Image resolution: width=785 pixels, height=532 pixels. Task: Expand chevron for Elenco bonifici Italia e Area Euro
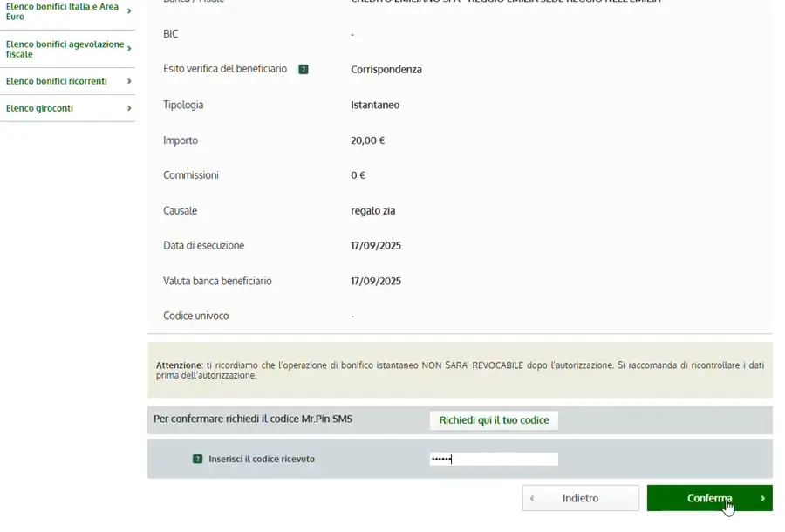coord(129,11)
